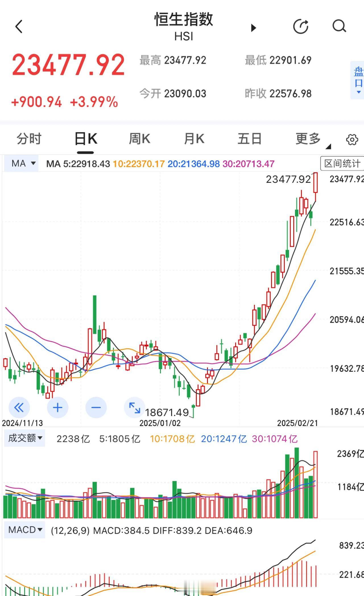Tap the 区间统计 button
Viewport: 364px width, 596px height.
pyautogui.click(x=342, y=163)
